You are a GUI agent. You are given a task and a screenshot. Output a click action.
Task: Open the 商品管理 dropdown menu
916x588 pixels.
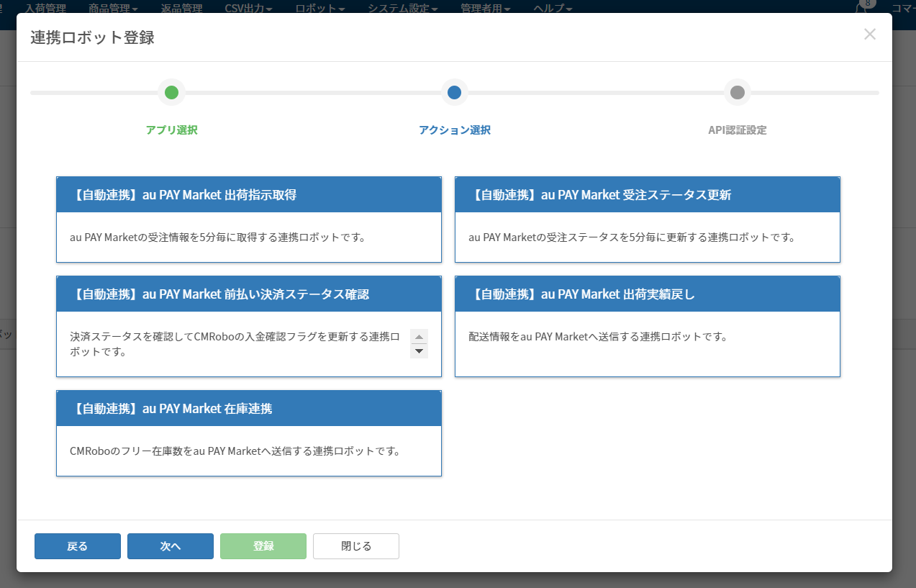(113, 9)
